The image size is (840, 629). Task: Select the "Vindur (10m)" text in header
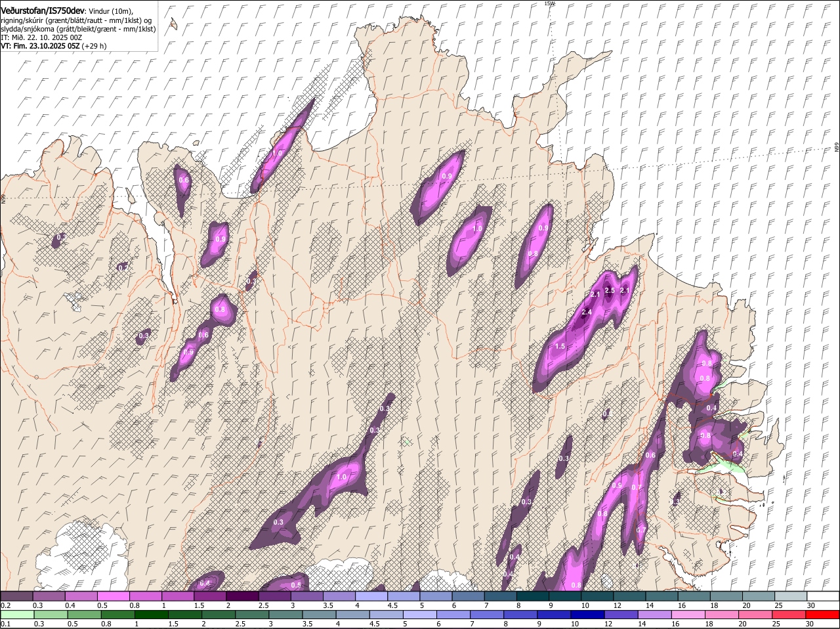coord(110,11)
